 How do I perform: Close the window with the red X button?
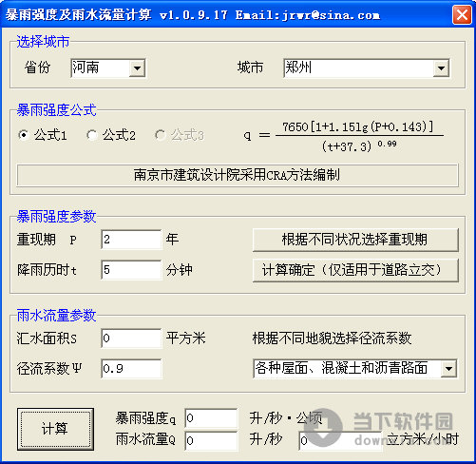click(x=462, y=15)
